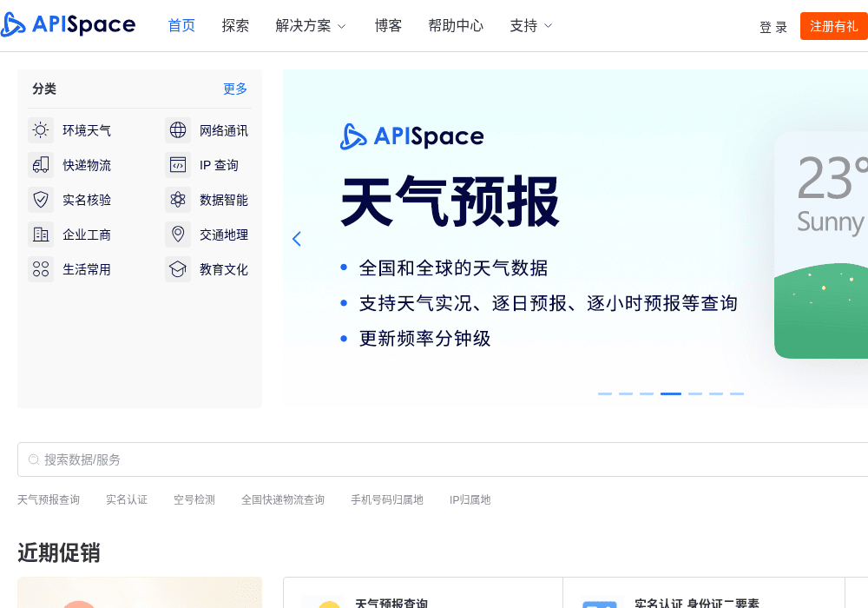This screenshot has height=608, width=868.
Task: Select the 快递物流 category label
Action: tap(87, 165)
